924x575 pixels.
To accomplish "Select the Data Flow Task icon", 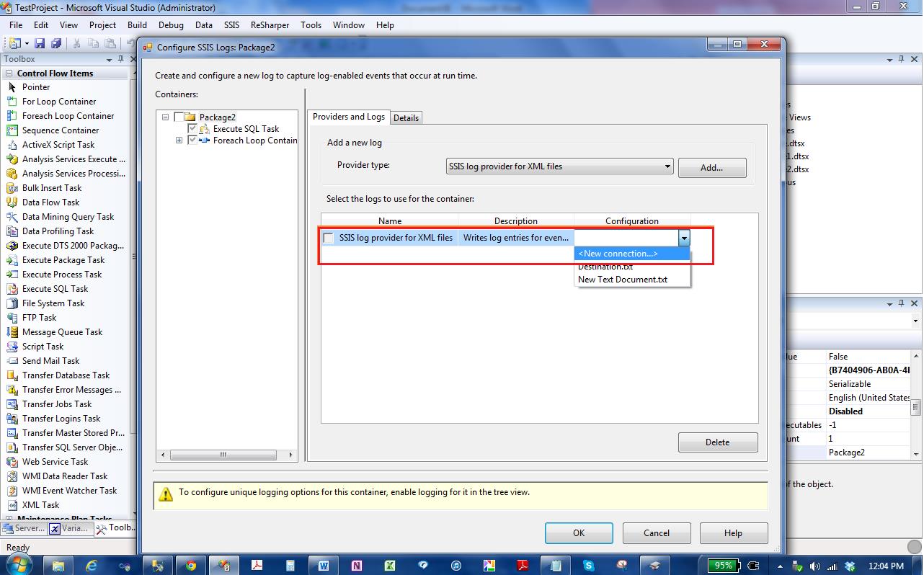I will [12, 202].
